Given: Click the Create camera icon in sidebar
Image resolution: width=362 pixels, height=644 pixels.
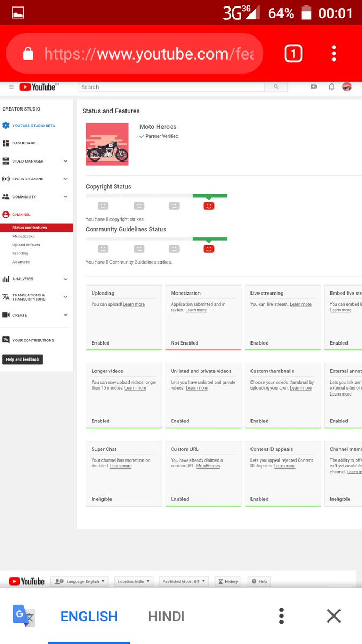Looking at the screenshot, I should 6,315.
